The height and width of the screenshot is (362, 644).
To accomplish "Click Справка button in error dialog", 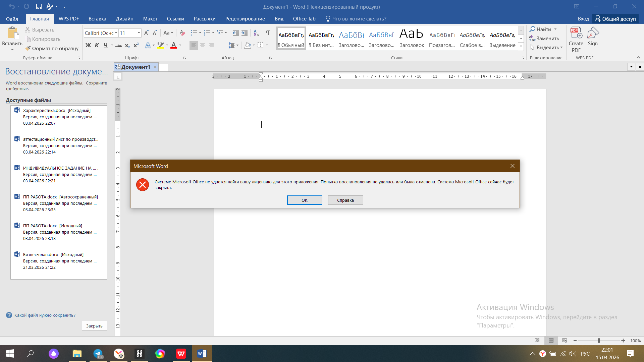I will (345, 200).
